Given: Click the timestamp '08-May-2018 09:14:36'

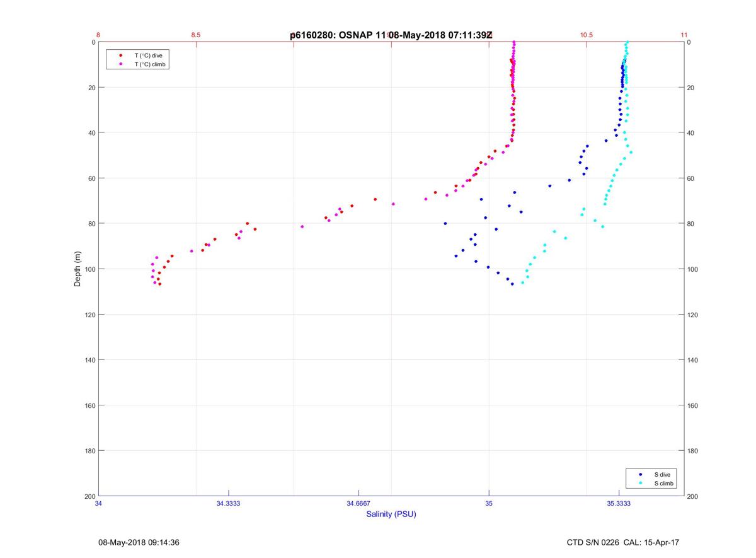Looking at the screenshot, I should [139, 542].
